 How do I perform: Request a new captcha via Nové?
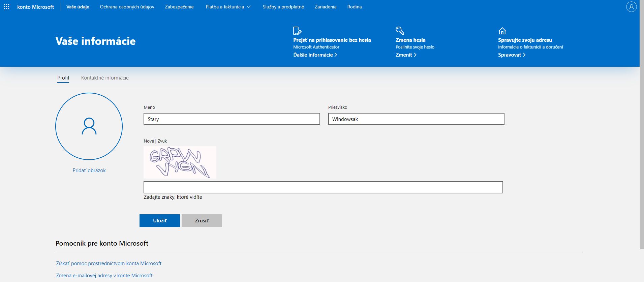click(x=149, y=141)
